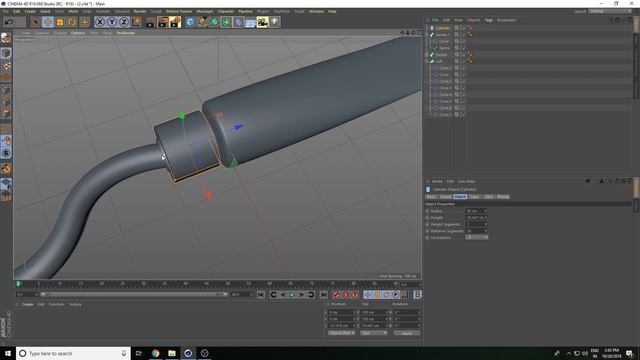This screenshot has width=640, height=360.
Task: Activate the Scale tool in the toolbar
Action: coord(60,22)
